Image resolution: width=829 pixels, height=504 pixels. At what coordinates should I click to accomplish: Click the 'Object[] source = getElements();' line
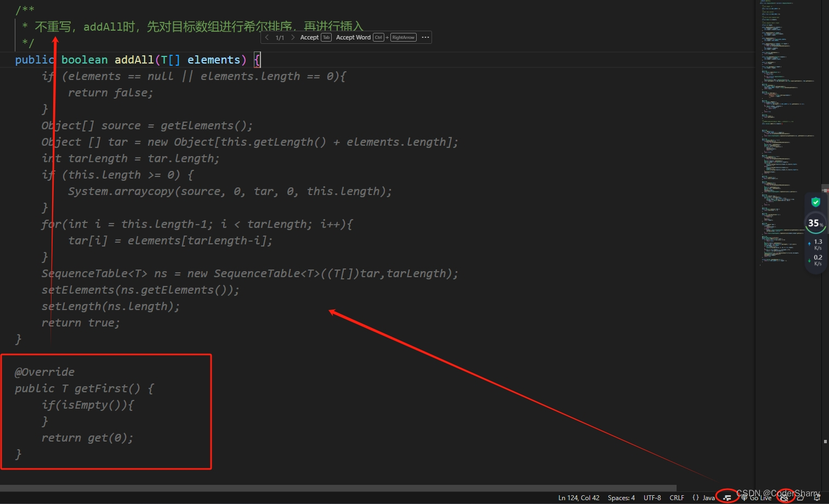pos(147,125)
